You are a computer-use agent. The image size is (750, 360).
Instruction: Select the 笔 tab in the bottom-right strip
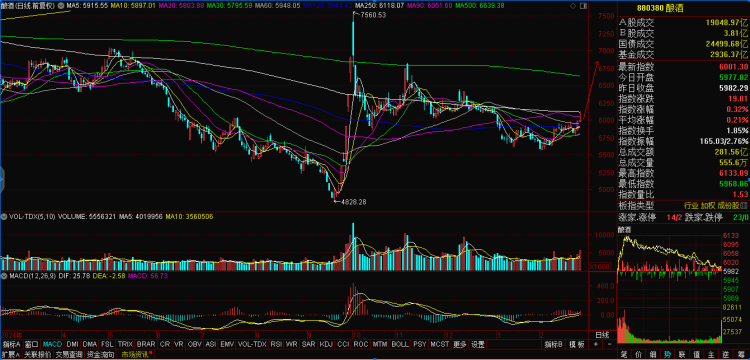point(624,355)
